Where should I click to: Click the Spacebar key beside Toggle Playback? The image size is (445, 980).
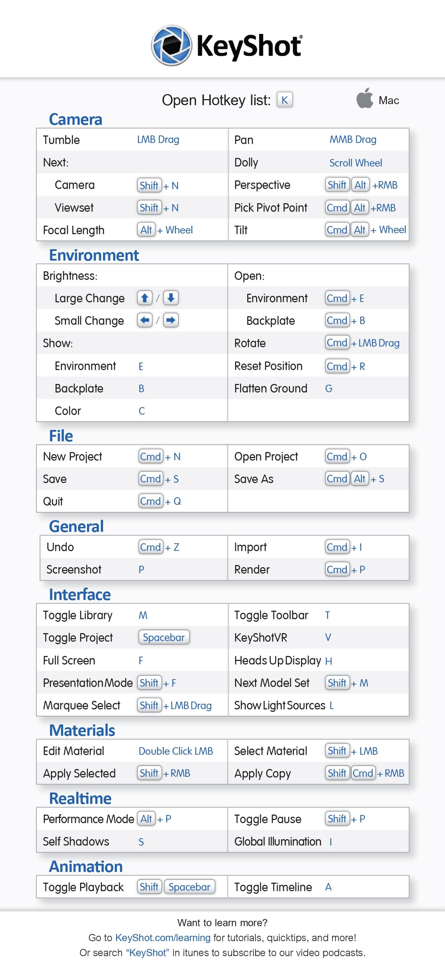coord(190,887)
